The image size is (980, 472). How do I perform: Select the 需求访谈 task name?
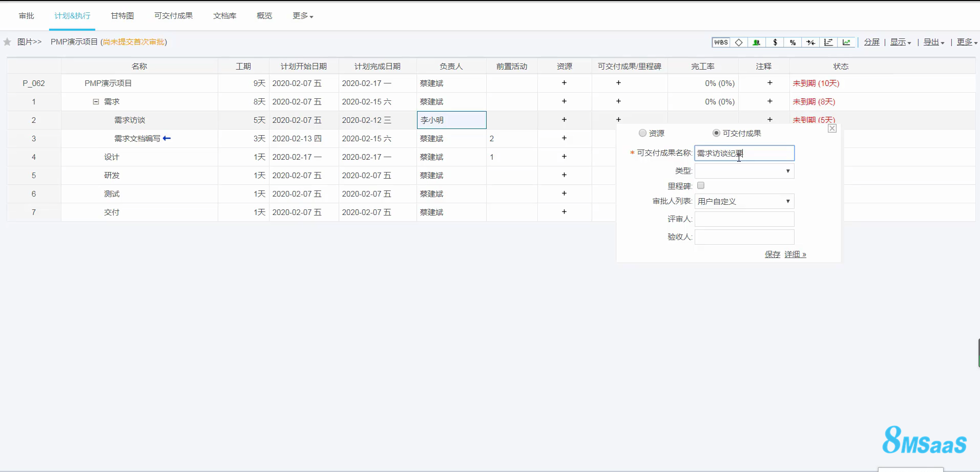tap(130, 120)
